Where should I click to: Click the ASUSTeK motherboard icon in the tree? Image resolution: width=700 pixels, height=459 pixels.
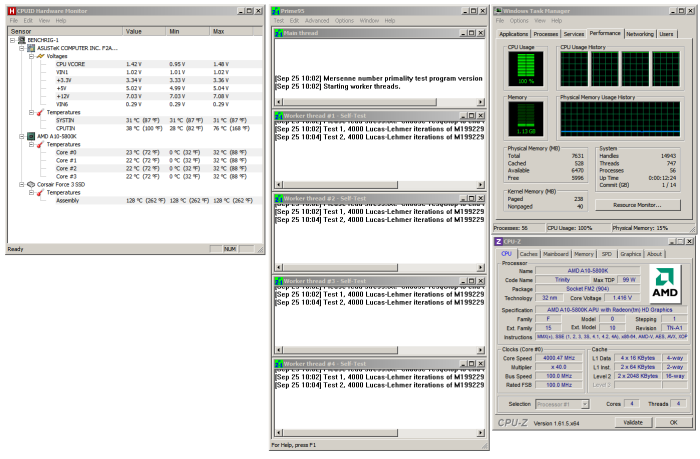tap(32, 47)
